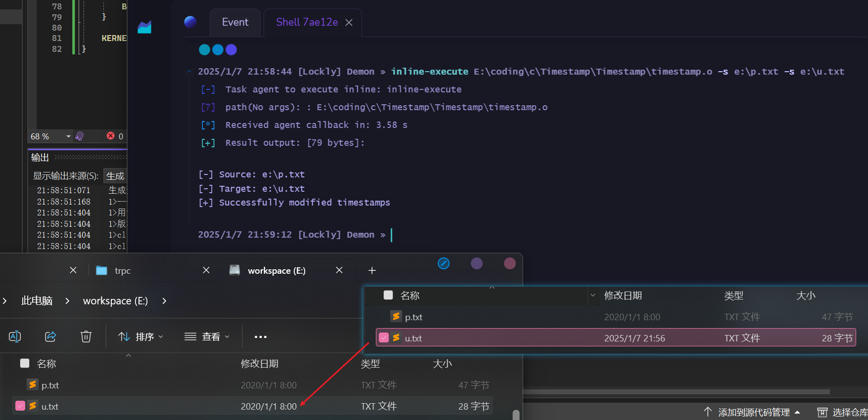
Task: Open the 排序 sort dropdown
Action: tap(140, 337)
